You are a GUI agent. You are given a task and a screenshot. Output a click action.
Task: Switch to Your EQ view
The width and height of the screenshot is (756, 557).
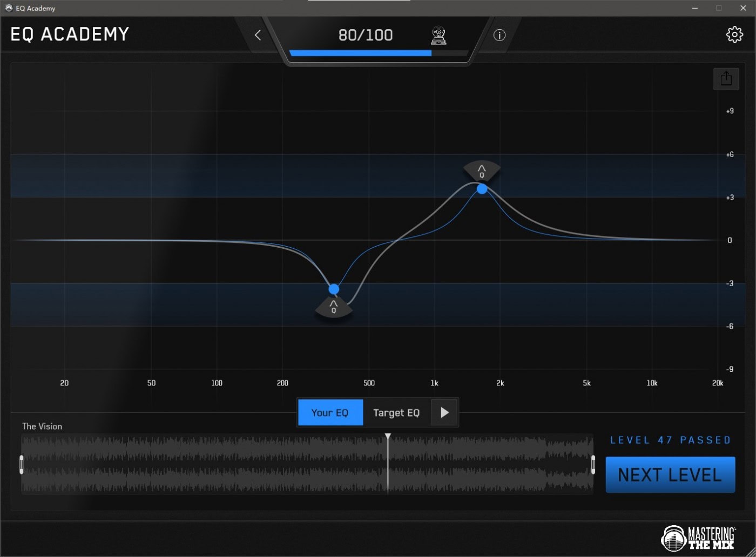[330, 413]
